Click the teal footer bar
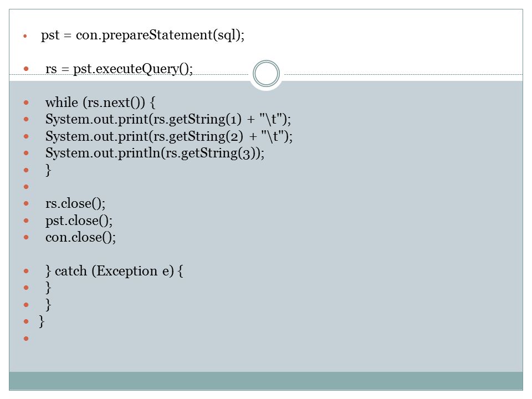Screen dimensions: 532x399 click(x=266, y=381)
